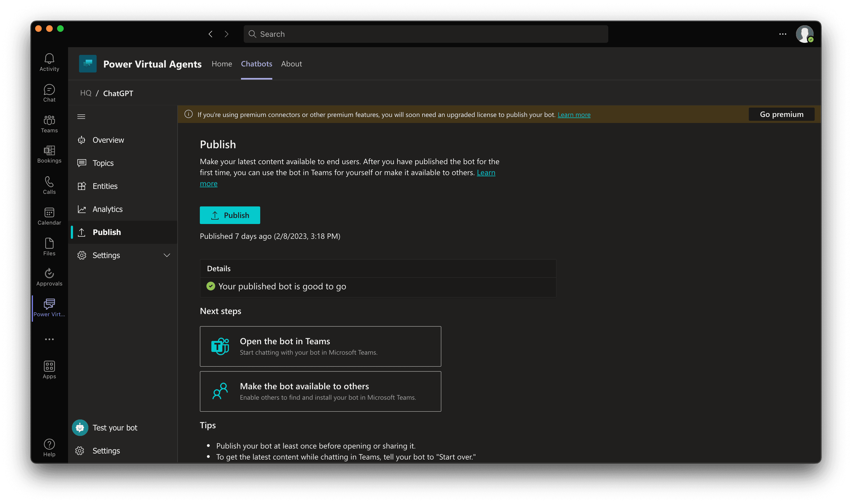Click the Test your bot icon
852x504 pixels.
80,428
